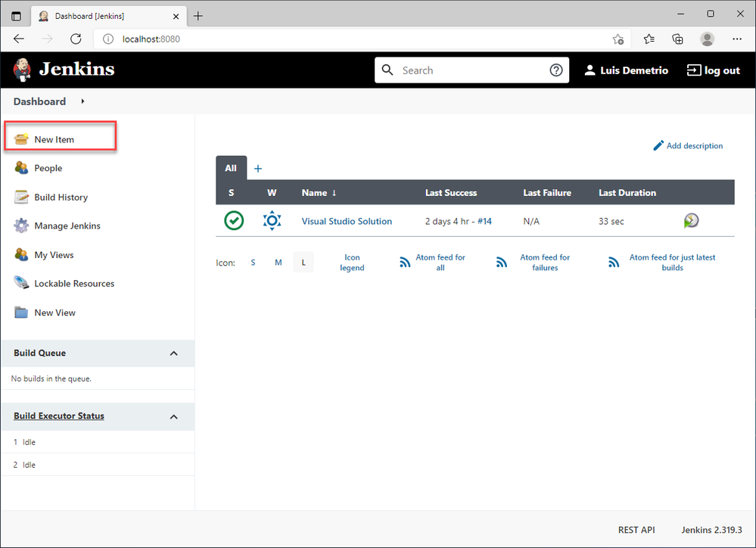Click the user silhouette icon beside Luis Demetrio
Screen dimensions: 756x548
pyautogui.click(x=590, y=70)
